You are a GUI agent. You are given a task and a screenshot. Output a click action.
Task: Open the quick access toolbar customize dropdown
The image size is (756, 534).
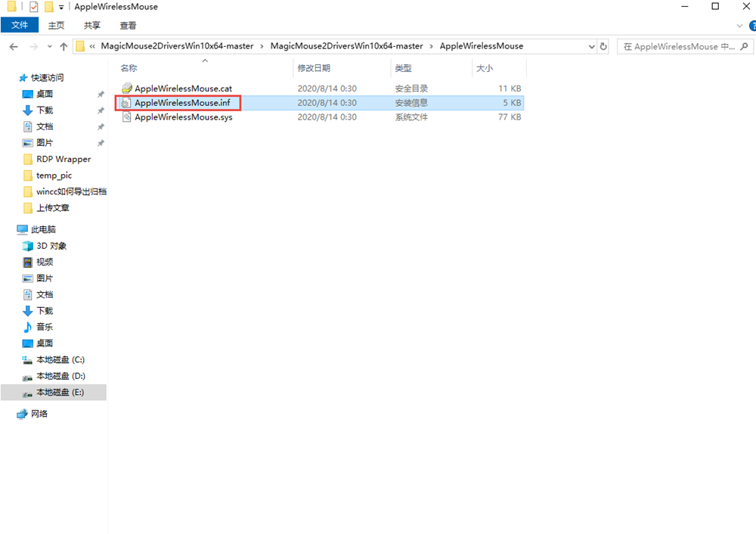coord(61,7)
